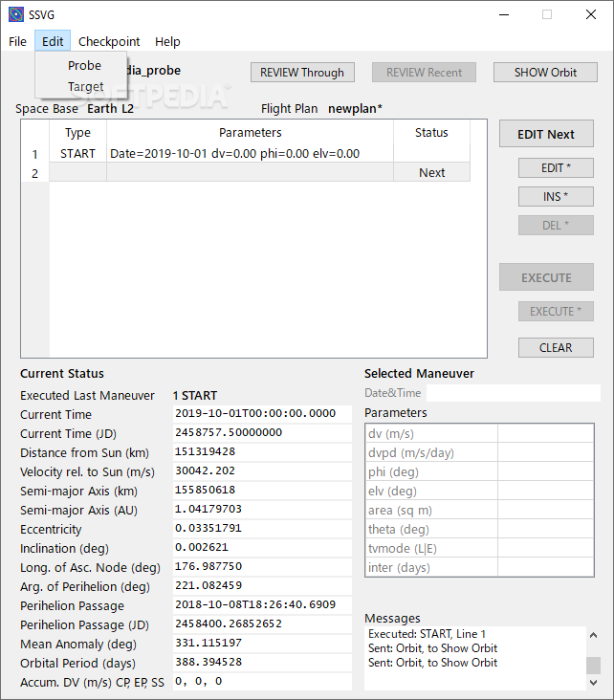Image resolution: width=614 pixels, height=700 pixels.
Task: Click the REVIEW Recent button
Action: [424, 73]
